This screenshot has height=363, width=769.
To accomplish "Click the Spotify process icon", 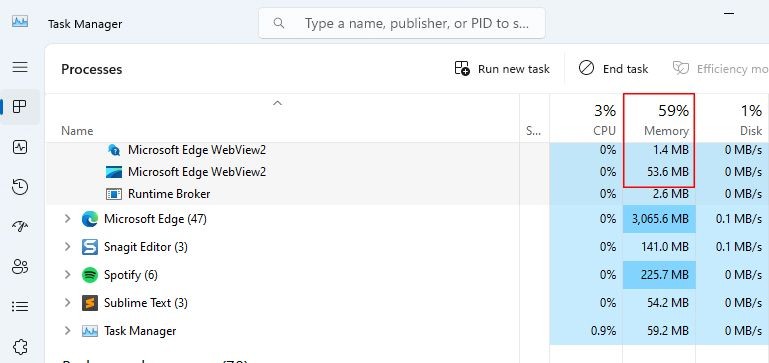I will 90,275.
